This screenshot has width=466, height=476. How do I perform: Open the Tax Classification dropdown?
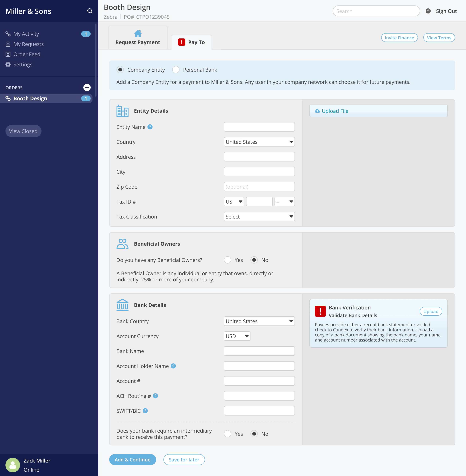259,216
